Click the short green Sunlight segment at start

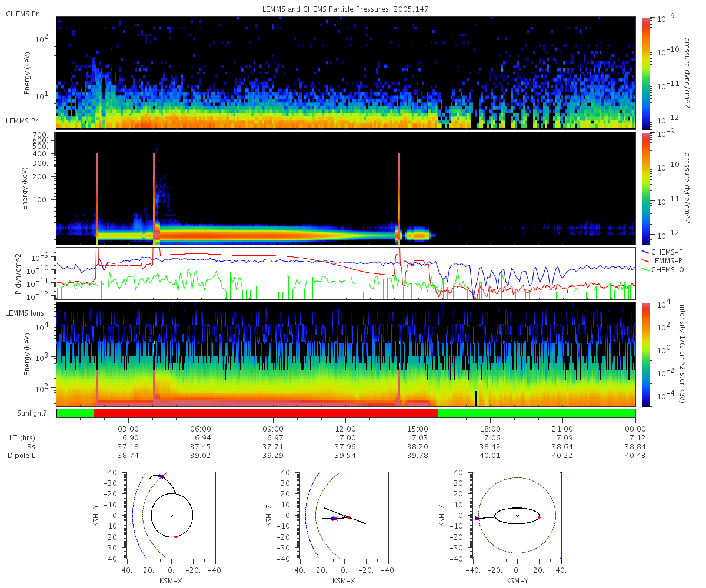[x=75, y=413]
